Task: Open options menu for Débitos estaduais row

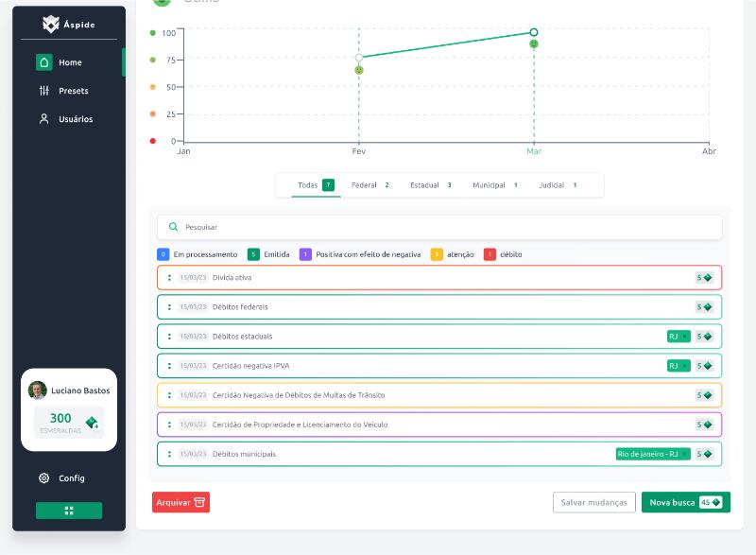Action: [169, 337]
